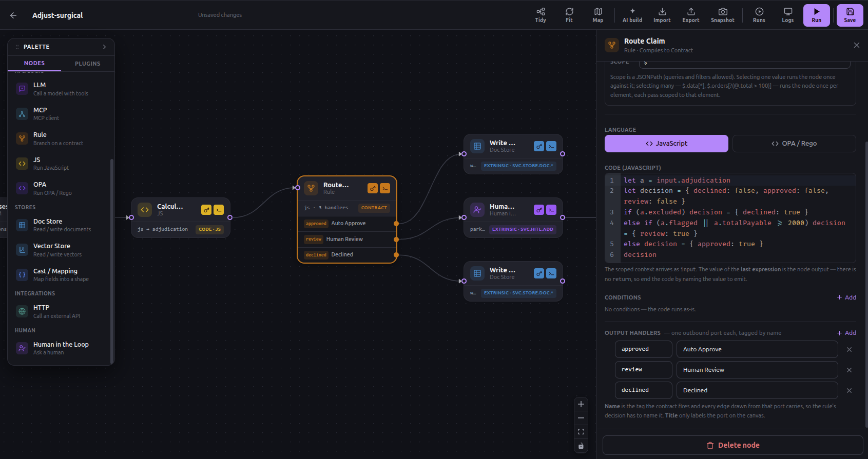
Task: Zoom out on the canvas
Action: (581, 418)
